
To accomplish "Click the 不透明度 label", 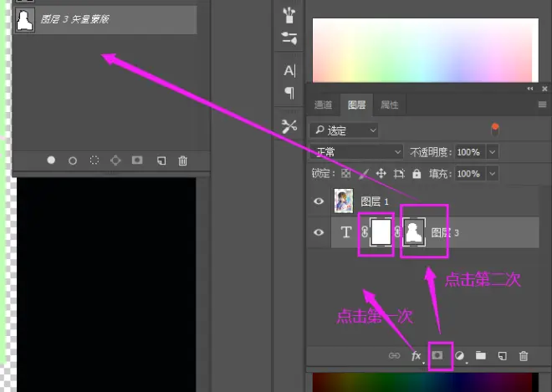I will pyautogui.click(x=431, y=152).
